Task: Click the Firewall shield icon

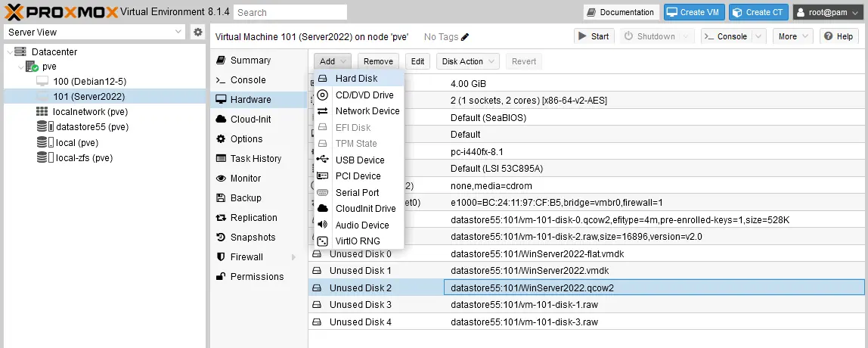Action: 221,257
